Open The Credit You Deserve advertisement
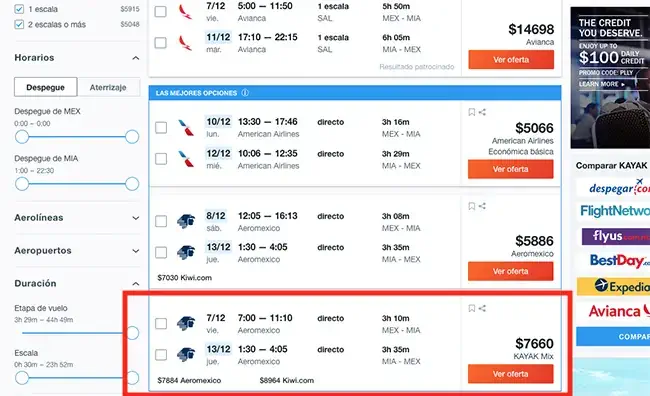The width and height of the screenshot is (650, 396). coord(610,78)
